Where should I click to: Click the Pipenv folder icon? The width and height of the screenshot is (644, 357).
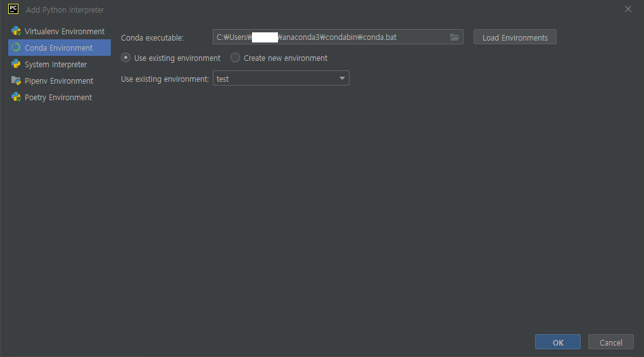click(16, 81)
